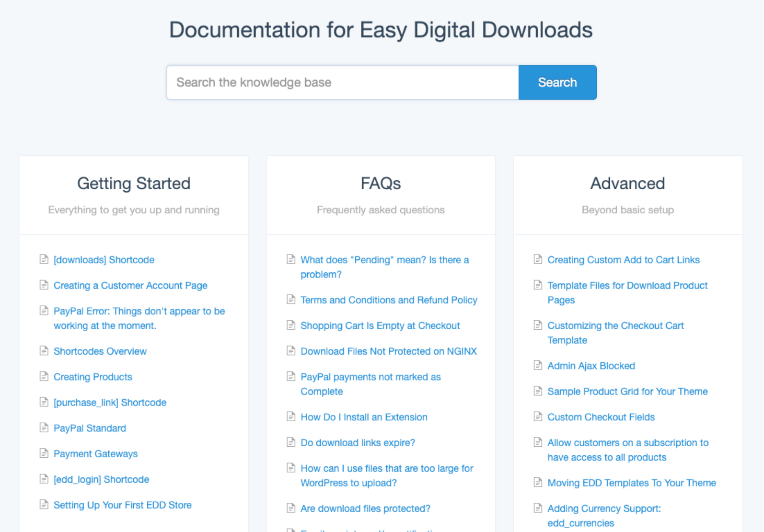Click the document icon beside [downloads] Shortcode
The image size is (764, 532).
pyautogui.click(x=44, y=259)
